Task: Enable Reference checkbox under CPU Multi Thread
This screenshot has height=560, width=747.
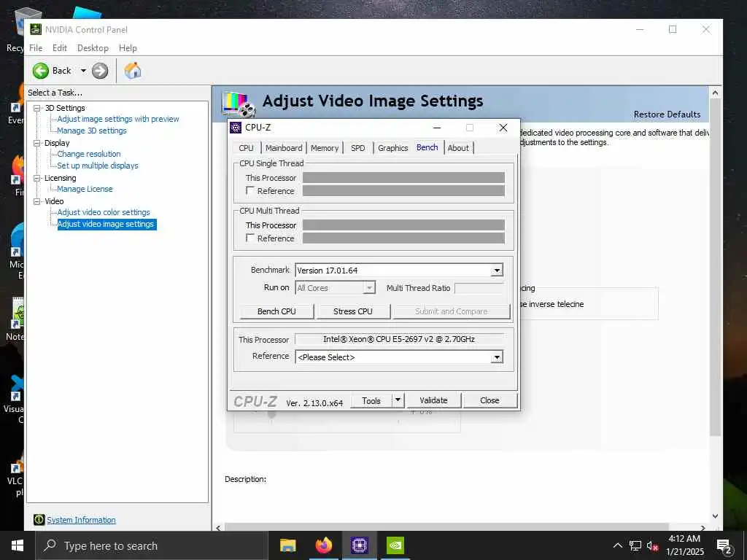Action: (249, 238)
